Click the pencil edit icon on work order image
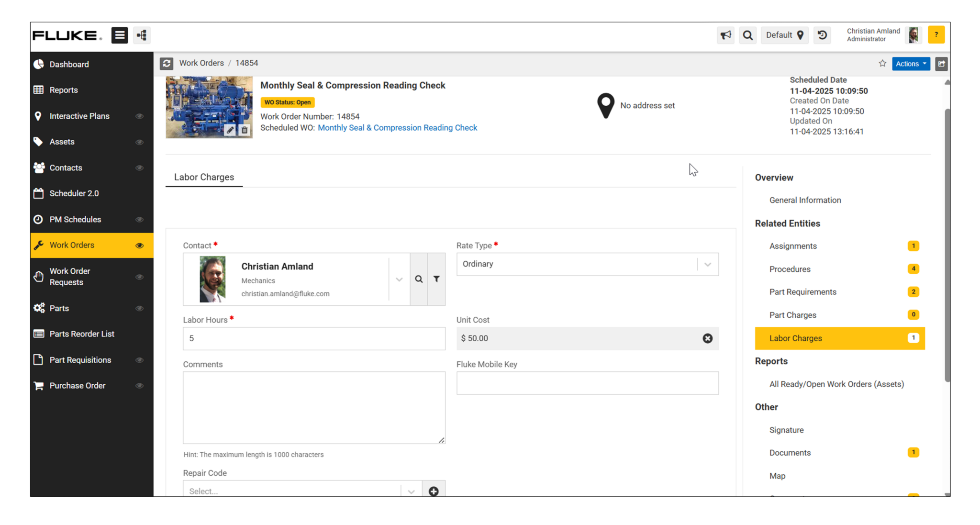The image size is (980, 525). [230, 130]
